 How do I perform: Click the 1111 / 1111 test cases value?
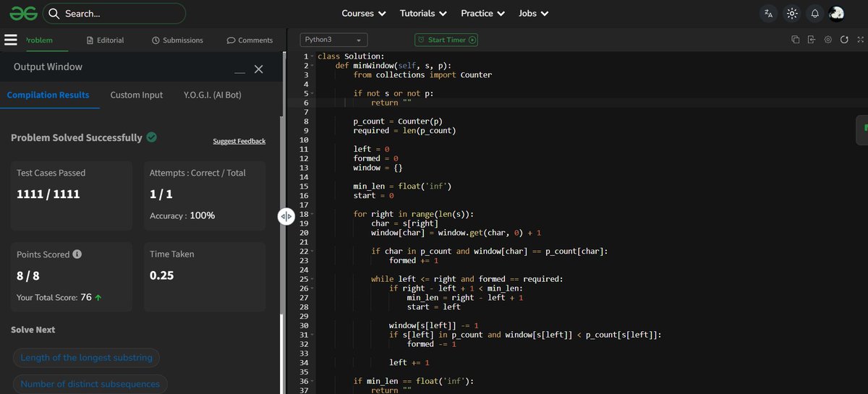point(48,194)
